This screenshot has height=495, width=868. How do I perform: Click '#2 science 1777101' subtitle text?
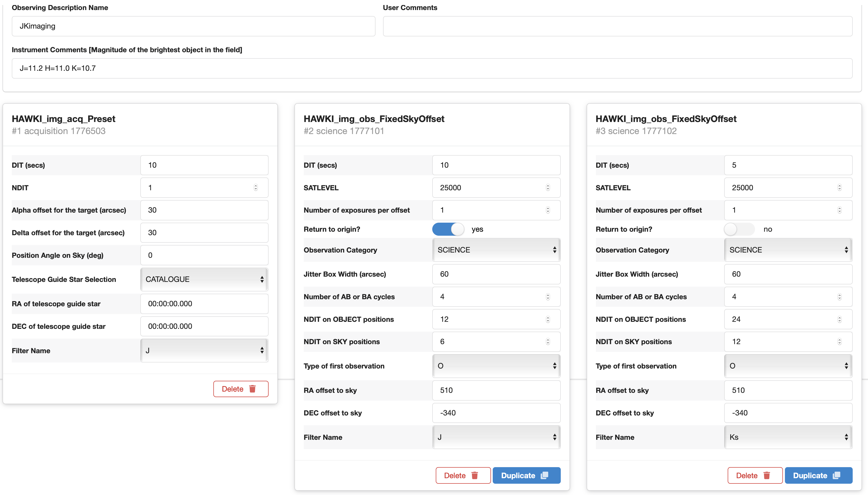pos(344,131)
